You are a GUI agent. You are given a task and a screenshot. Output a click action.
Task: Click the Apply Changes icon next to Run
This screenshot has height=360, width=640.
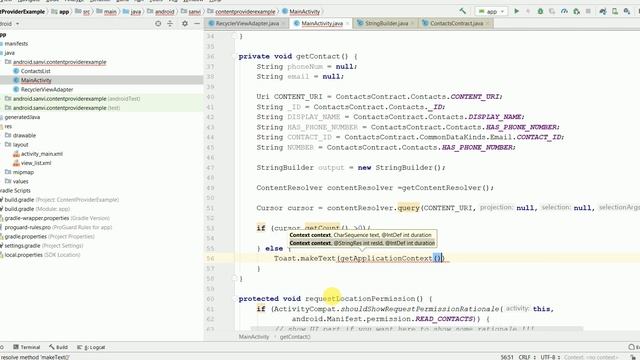[x=528, y=11]
